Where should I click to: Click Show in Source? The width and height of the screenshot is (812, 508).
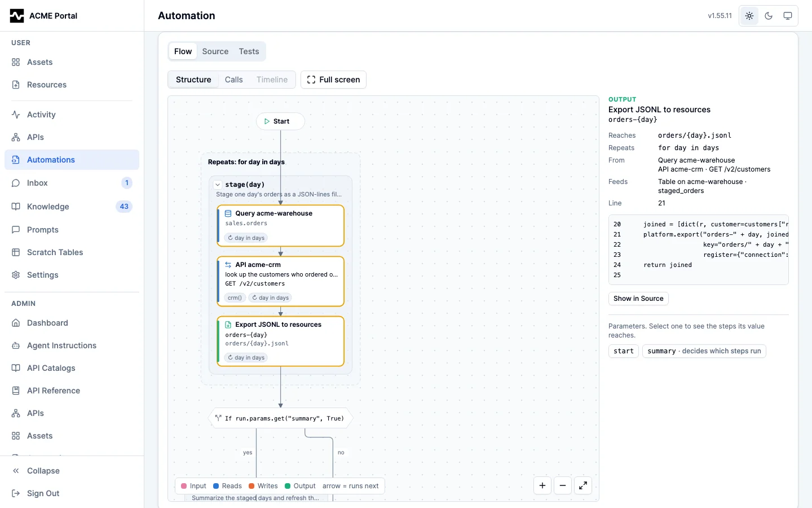[x=638, y=299]
